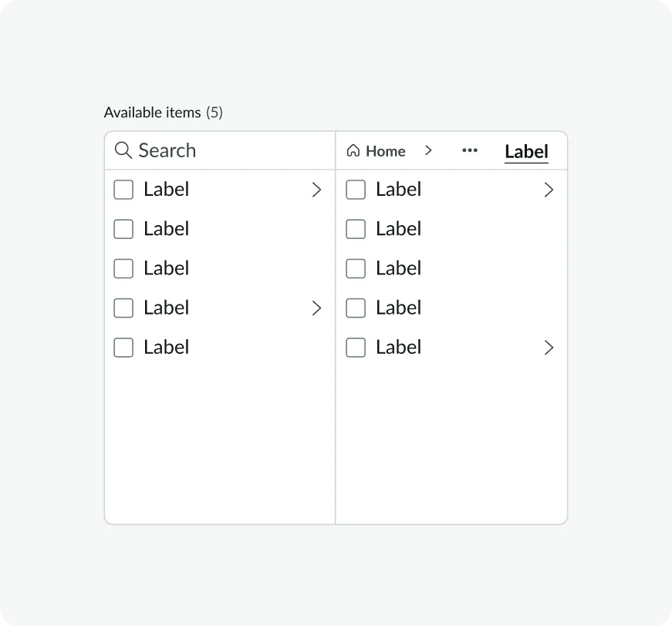Click the breadcrumb separator chevron after Home

click(429, 151)
